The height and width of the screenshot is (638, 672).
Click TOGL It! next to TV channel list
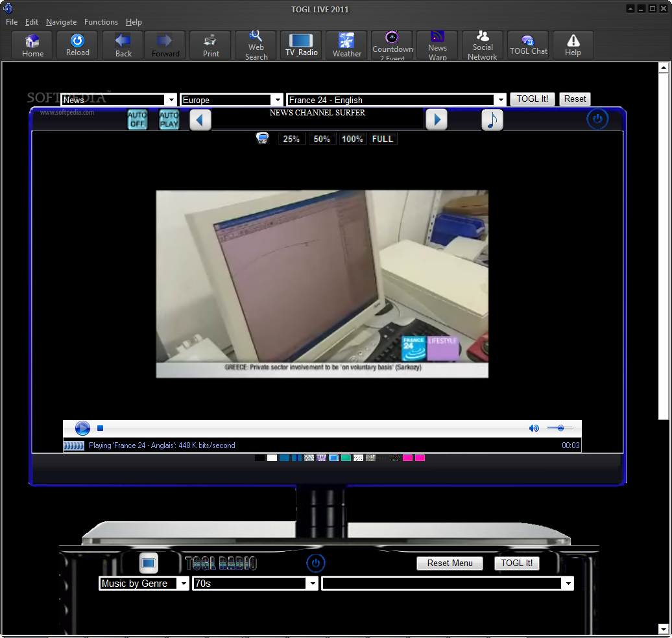coord(533,99)
